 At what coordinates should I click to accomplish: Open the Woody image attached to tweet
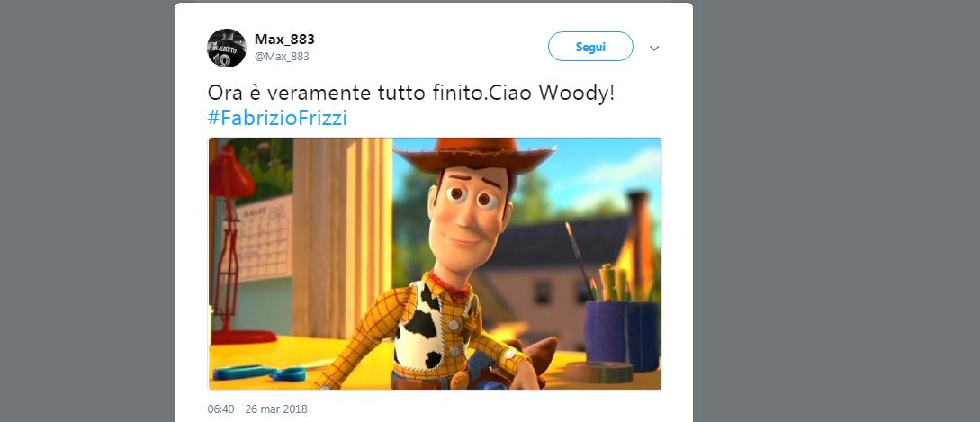435,264
